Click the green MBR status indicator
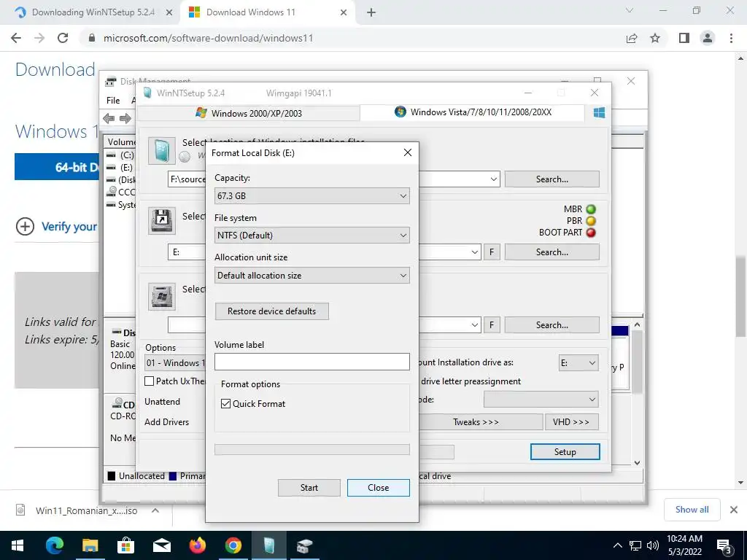The image size is (747, 560). pos(591,209)
